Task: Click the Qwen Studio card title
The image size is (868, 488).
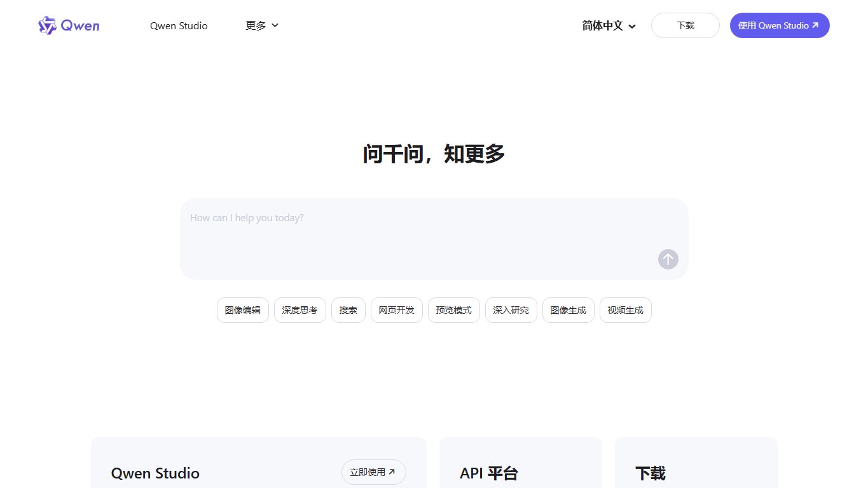Action: pyautogui.click(x=155, y=473)
